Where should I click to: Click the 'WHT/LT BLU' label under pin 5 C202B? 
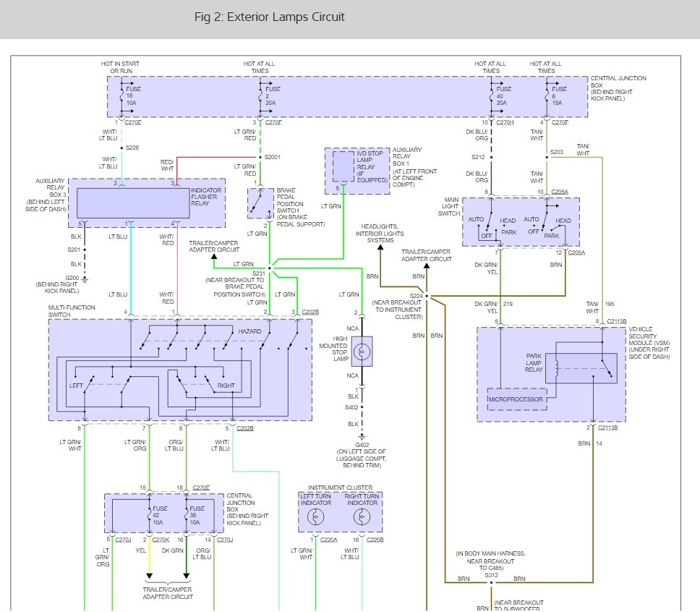pos(220,445)
